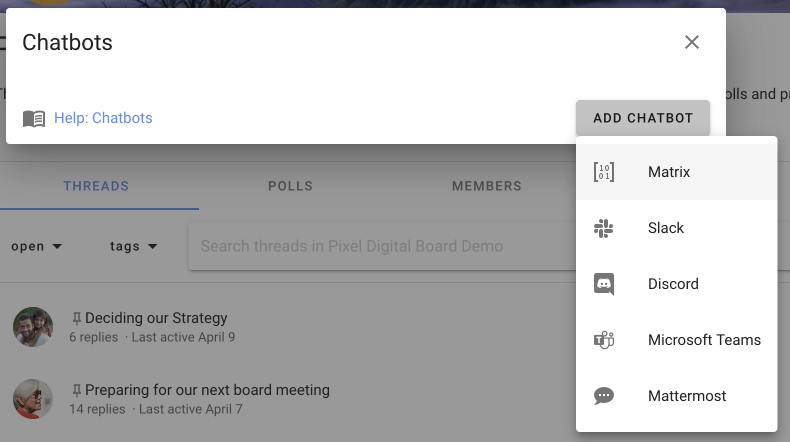The width and height of the screenshot is (790, 442).
Task: Click pin icon beside Deciding our Strategy
Action: tap(76, 318)
